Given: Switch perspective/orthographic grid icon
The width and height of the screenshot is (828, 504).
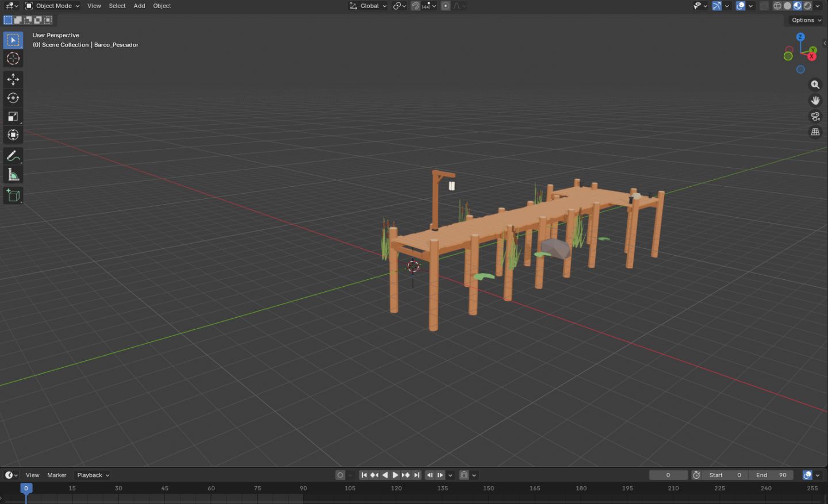Looking at the screenshot, I should 815,132.
